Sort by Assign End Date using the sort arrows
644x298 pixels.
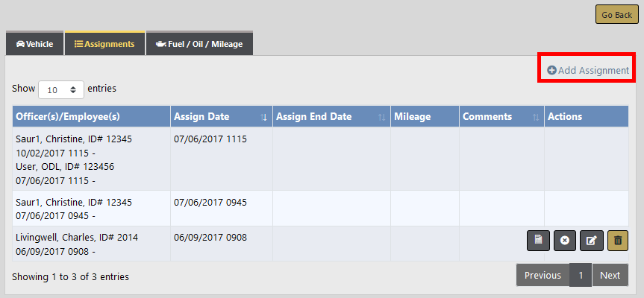click(x=382, y=117)
